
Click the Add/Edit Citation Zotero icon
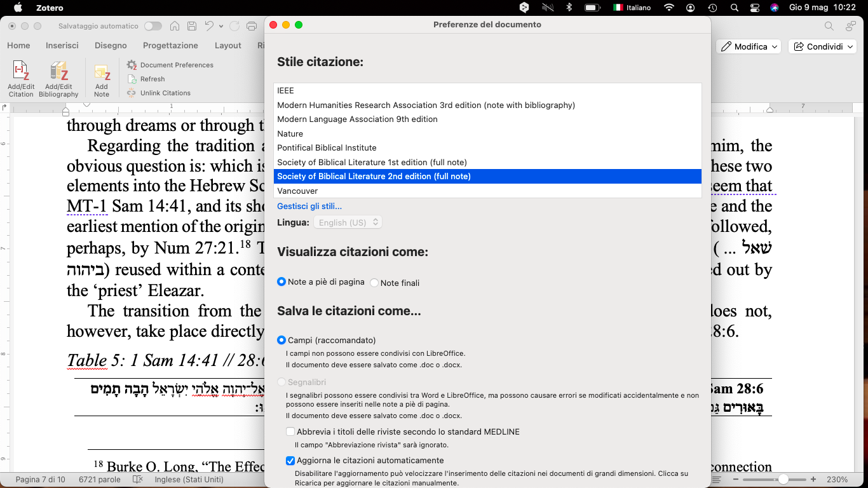21,79
